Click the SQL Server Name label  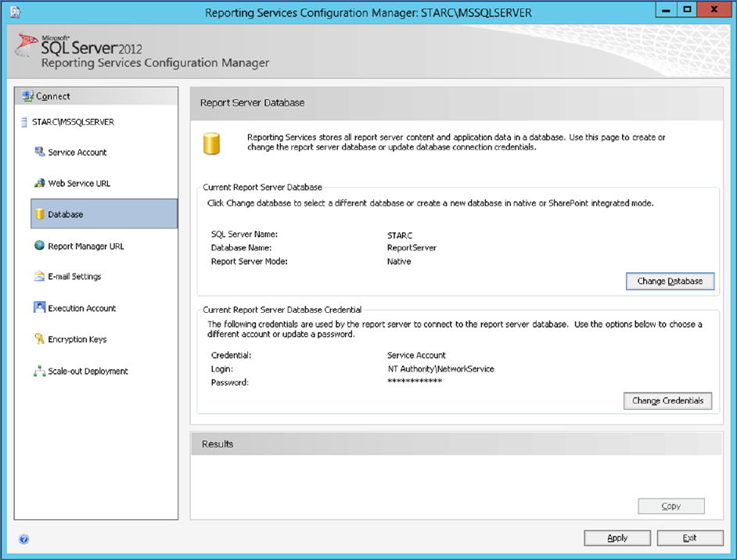point(244,234)
